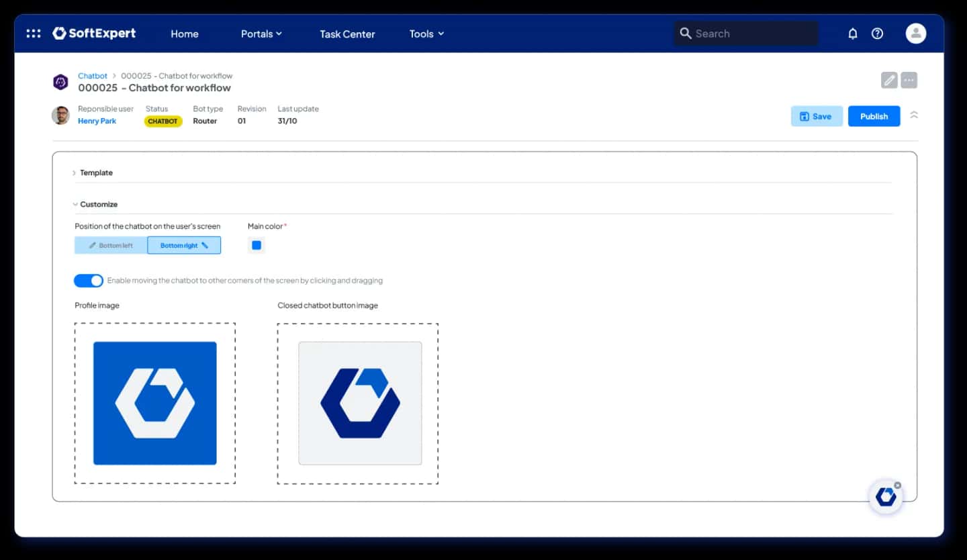Disable moving the chatbot by dragging toggle
This screenshot has height=560, width=967.
point(89,281)
